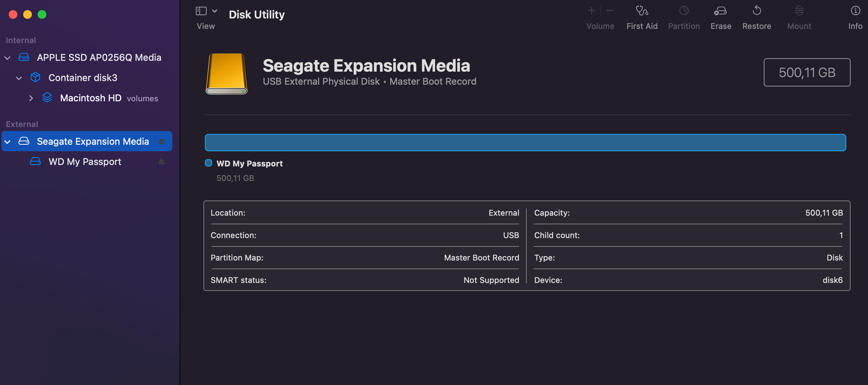Collapse the Container disk3 entry
This screenshot has height=385, width=868.
pos(19,78)
